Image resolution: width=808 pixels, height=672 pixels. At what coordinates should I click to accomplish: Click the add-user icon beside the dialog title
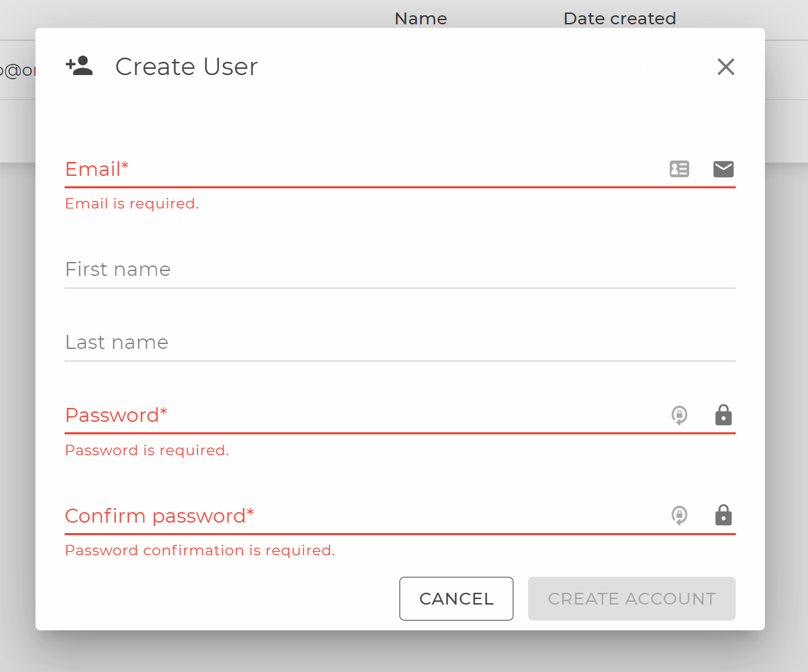79,65
